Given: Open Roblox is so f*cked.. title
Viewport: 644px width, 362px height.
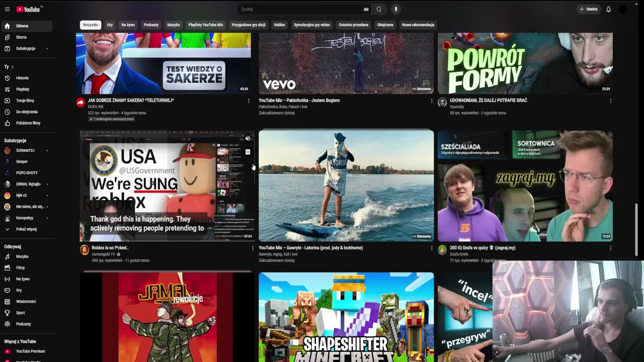Looking at the screenshot, I should [110, 248].
